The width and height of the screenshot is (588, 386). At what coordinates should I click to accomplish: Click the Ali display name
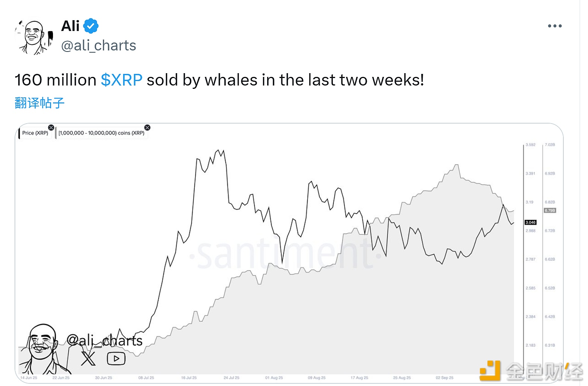(x=71, y=26)
